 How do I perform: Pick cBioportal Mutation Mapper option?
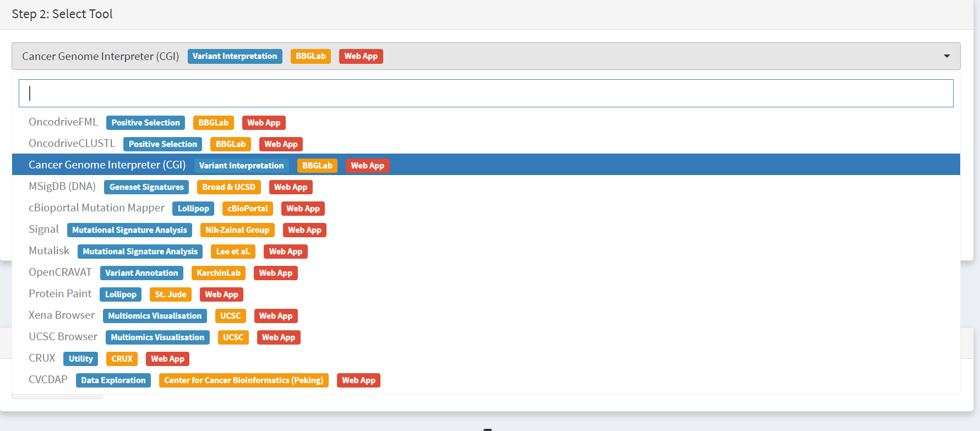(x=486, y=208)
